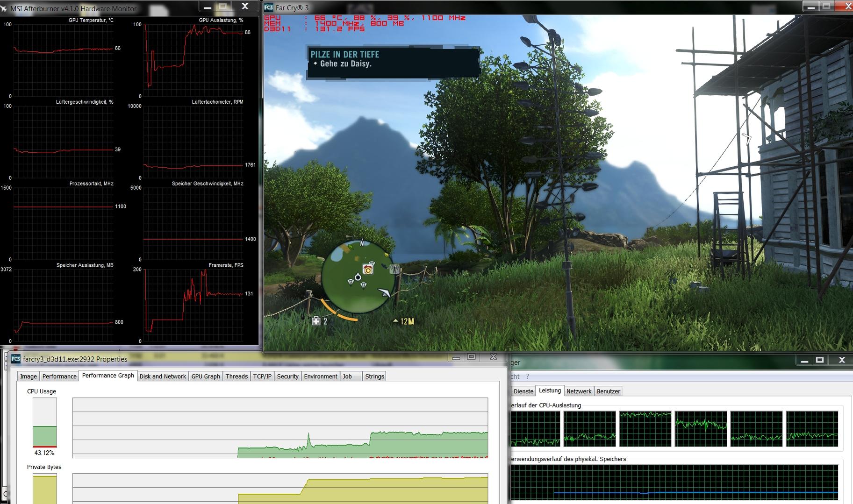Click the "43.12%" CPU usage value

pyautogui.click(x=44, y=453)
